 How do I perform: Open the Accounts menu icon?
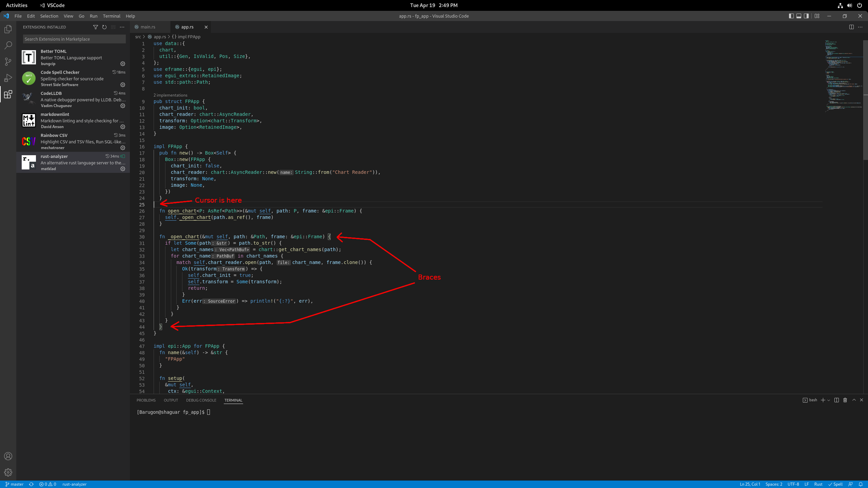click(8, 456)
